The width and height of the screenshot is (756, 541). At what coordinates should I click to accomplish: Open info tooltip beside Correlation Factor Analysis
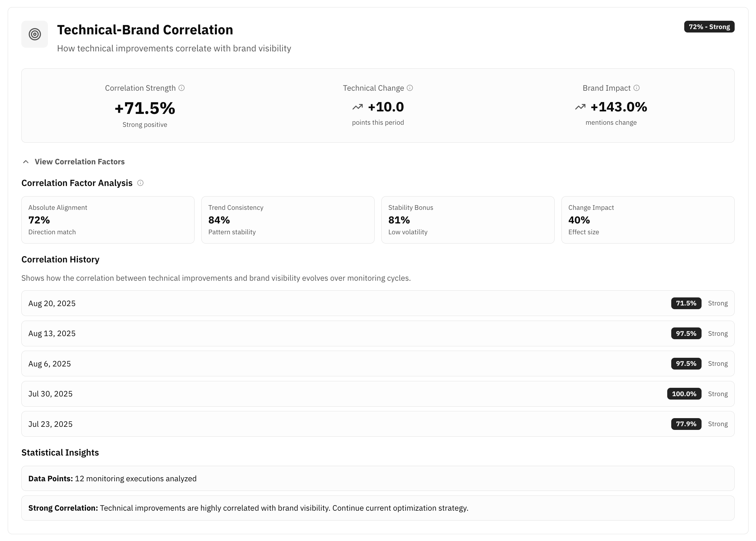(x=140, y=183)
